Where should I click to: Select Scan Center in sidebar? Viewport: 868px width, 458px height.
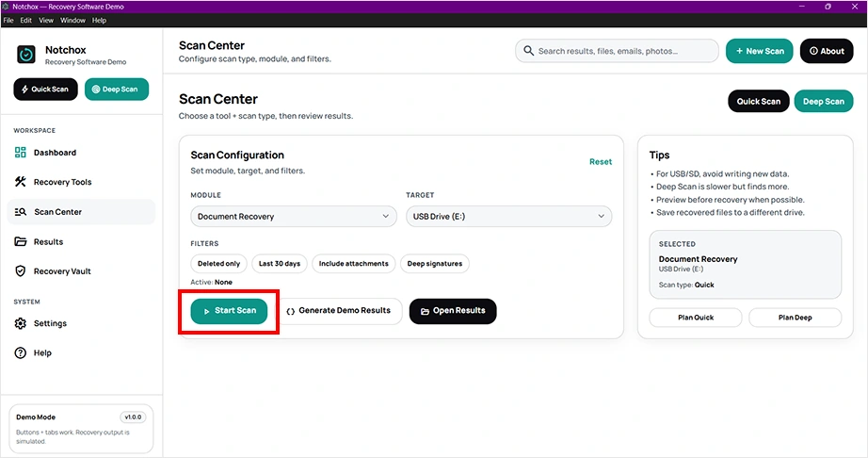tap(81, 211)
